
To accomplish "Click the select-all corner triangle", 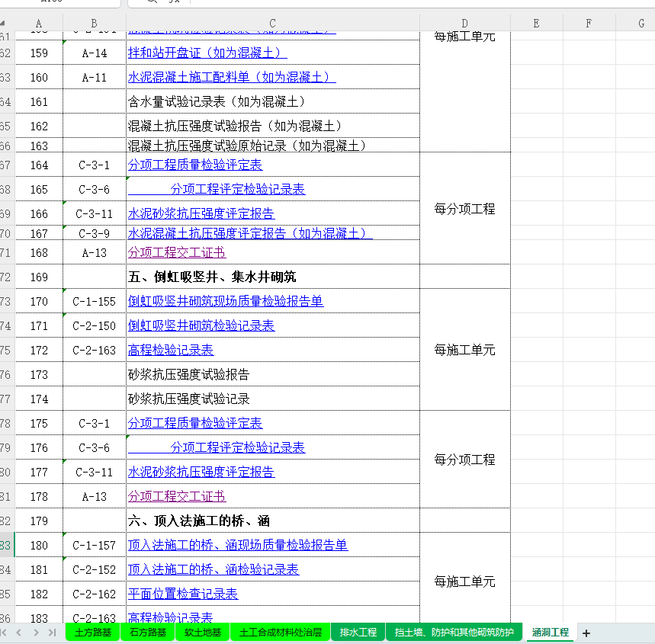I will click(x=6, y=24).
